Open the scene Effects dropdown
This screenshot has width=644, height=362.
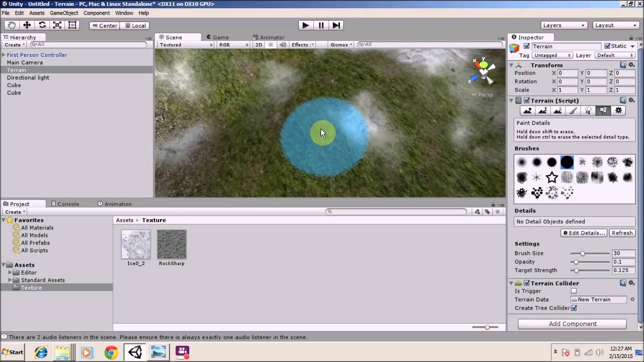pos(302,45)
